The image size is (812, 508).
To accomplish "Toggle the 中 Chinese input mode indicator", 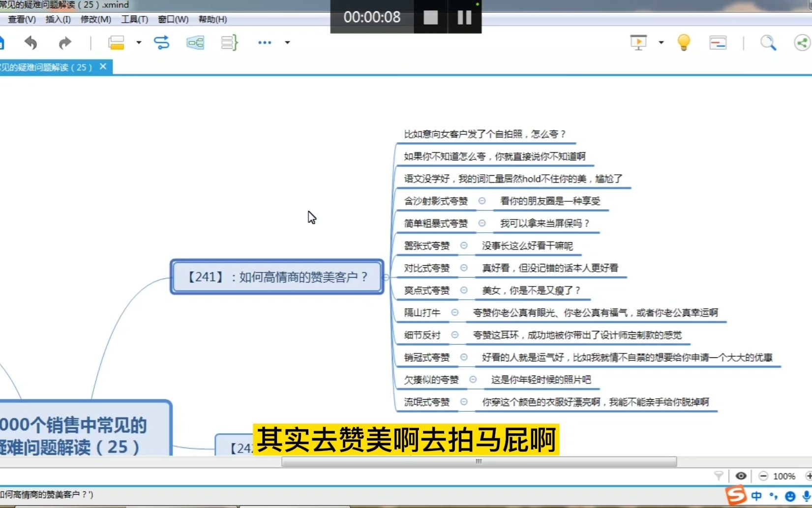I will 756,496.
